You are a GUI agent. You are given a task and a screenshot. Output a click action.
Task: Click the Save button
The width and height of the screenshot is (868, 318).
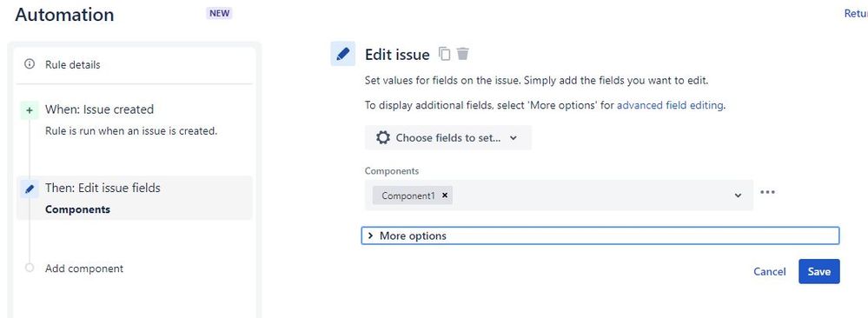(818, 271)
